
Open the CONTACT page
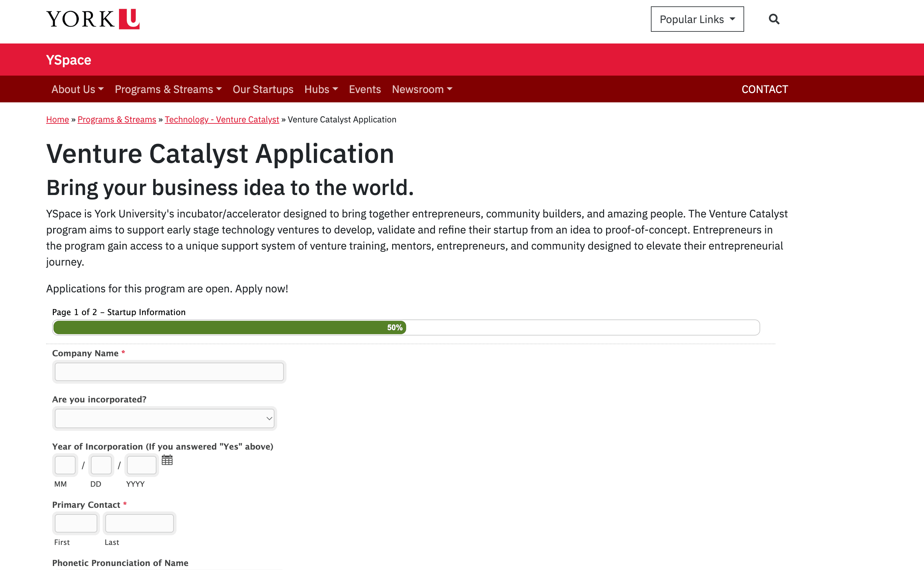point(765,89)
